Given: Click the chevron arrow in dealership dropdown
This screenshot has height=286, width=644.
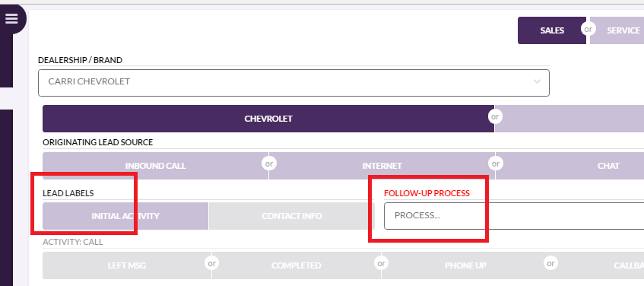Looking at the screenshot, I should (x=537, y=81).
